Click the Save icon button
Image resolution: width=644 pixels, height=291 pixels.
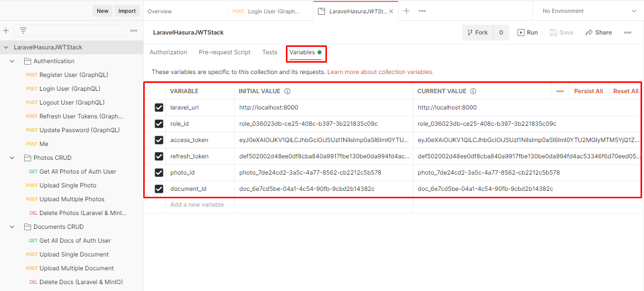(562, 33)
